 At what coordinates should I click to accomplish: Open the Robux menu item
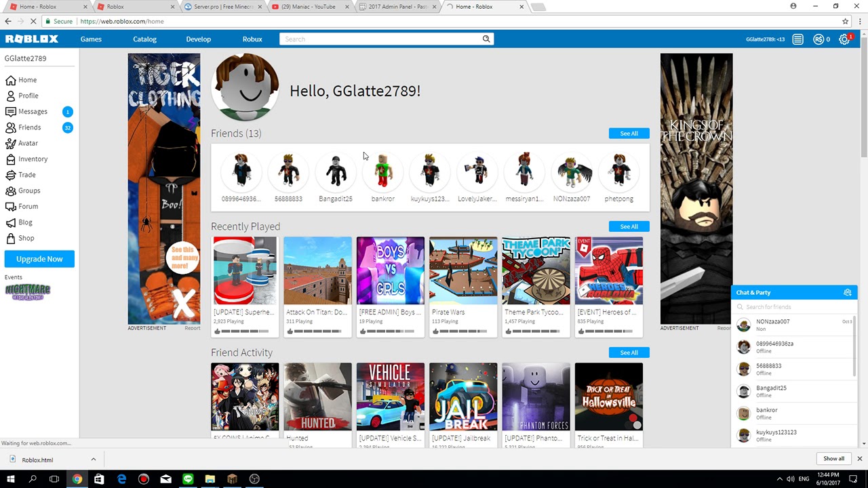[252, 39]
